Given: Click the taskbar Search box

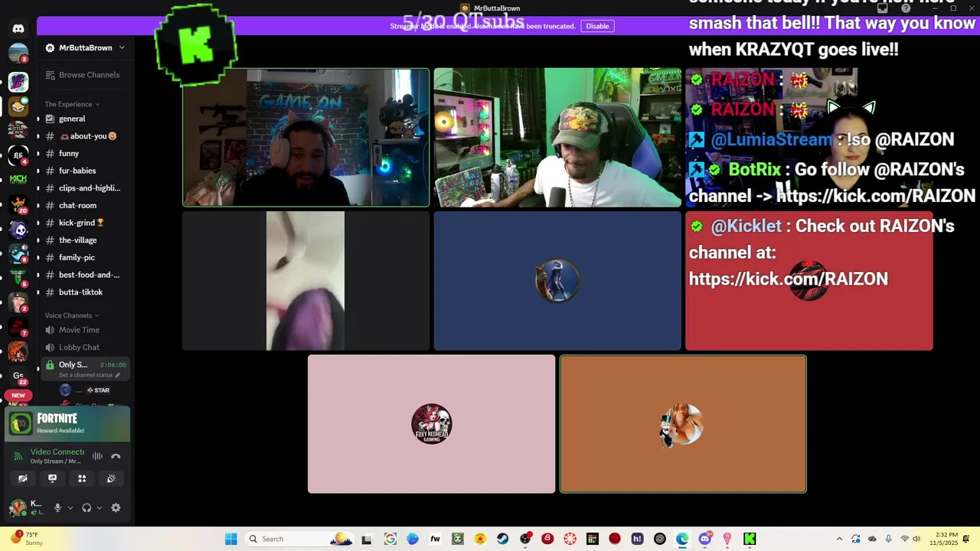Looking at the screenshot, I should pos(299,539).
